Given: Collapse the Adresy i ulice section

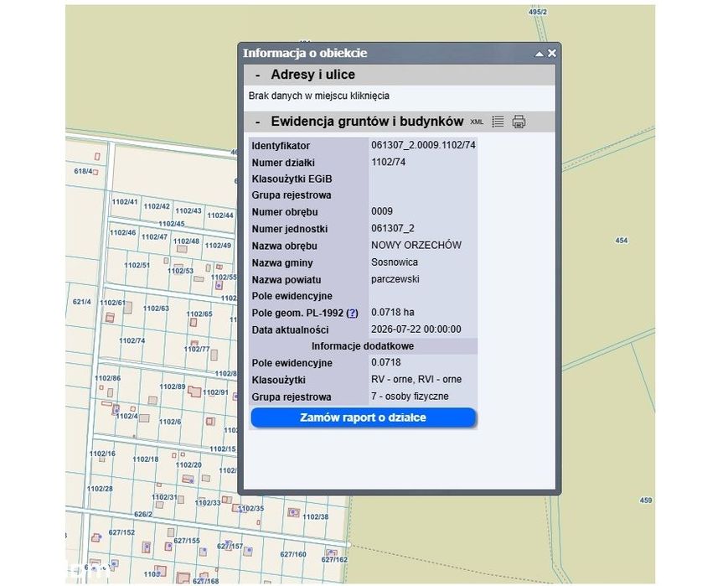Looking at the screenshot, I should coord(258,75).
